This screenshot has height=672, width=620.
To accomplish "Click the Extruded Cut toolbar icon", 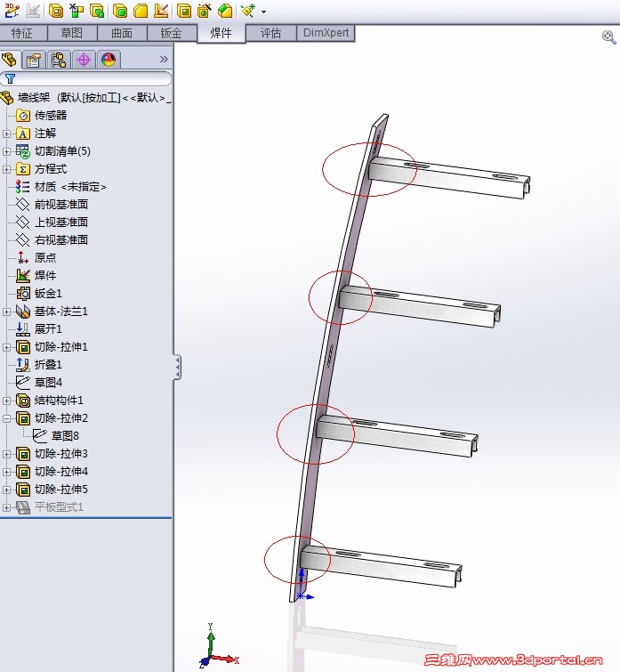I will (x=184, y=11).
